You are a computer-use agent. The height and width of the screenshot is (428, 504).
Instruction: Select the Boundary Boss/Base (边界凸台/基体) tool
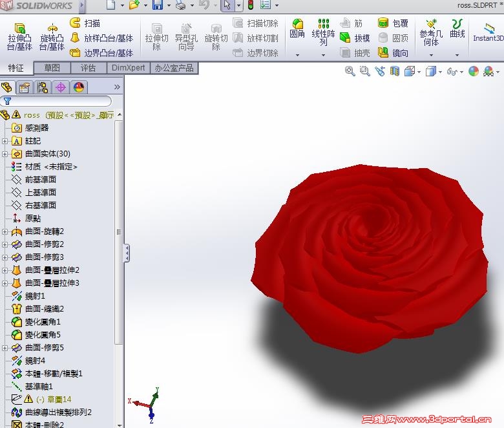pyautogui.click(x=101, y=53)
